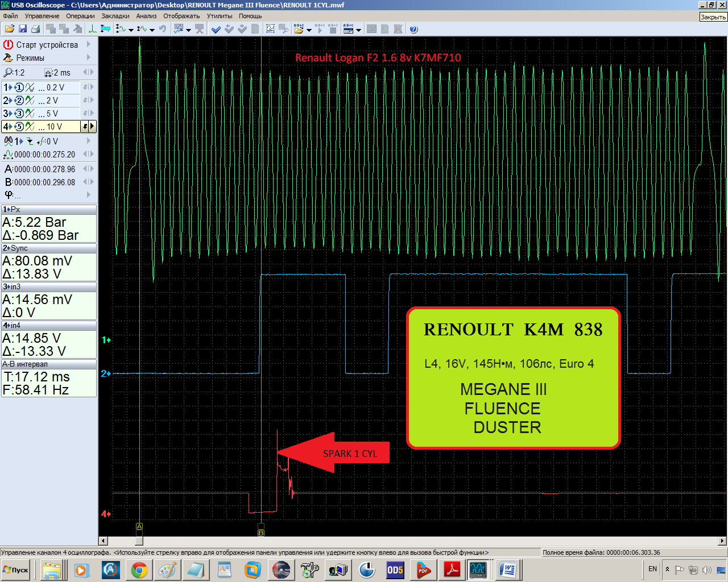Screen dimensions: 728x582
Task: Click the blue checkmark toolbar icon
Action: click(x=216, y=28)
